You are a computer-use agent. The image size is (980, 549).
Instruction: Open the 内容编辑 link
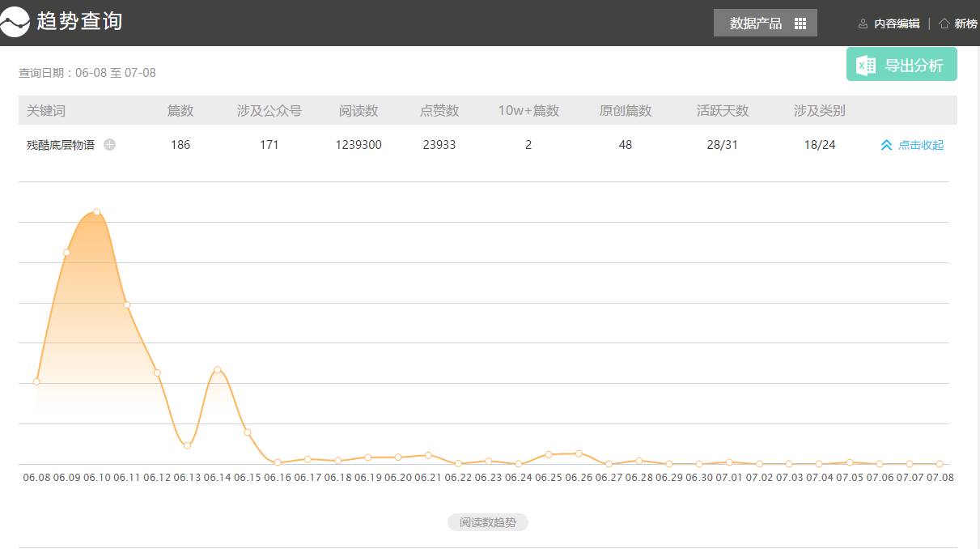(x=897, y=23)
